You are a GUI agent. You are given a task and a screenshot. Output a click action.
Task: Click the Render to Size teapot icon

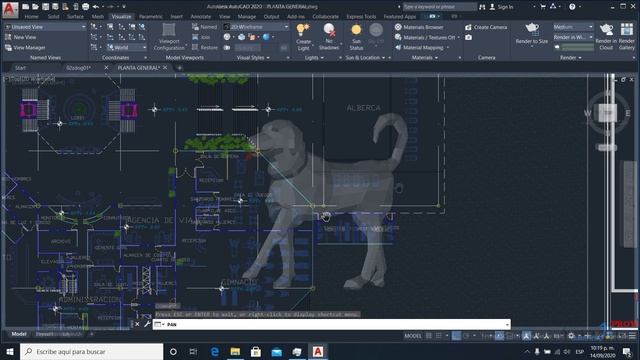click(531, 29)
